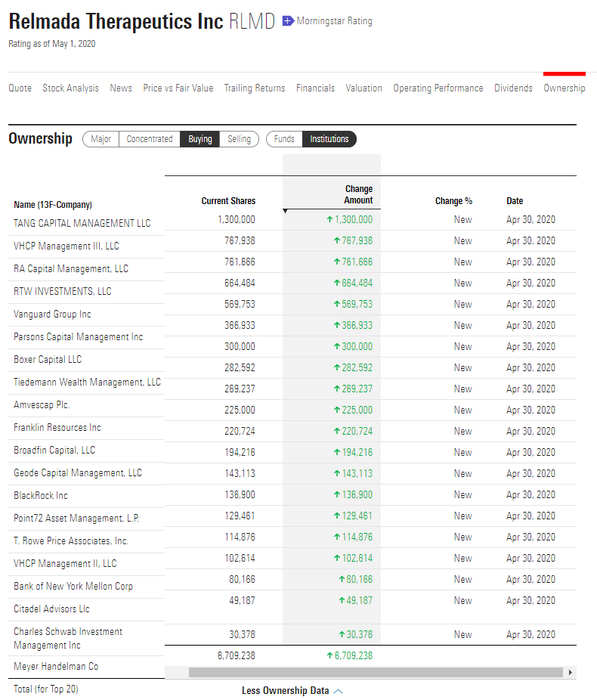Sort by Date column header
The width and height of the screenshot is (597, 700).
(515, 201)
